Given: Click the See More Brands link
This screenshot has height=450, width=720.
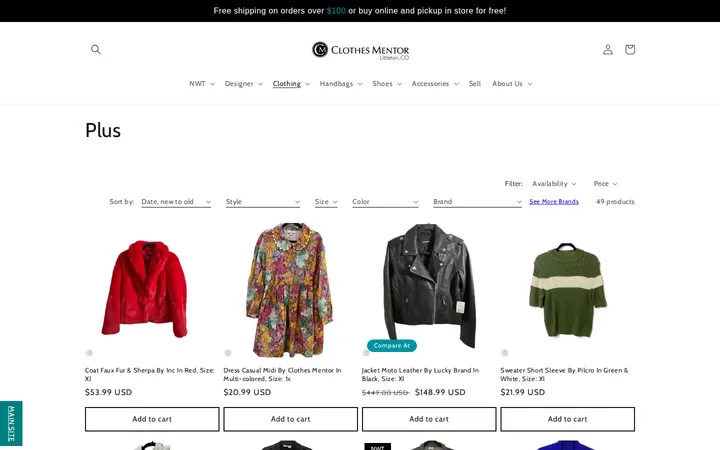Looking at the screenshot, I should 554,202.
